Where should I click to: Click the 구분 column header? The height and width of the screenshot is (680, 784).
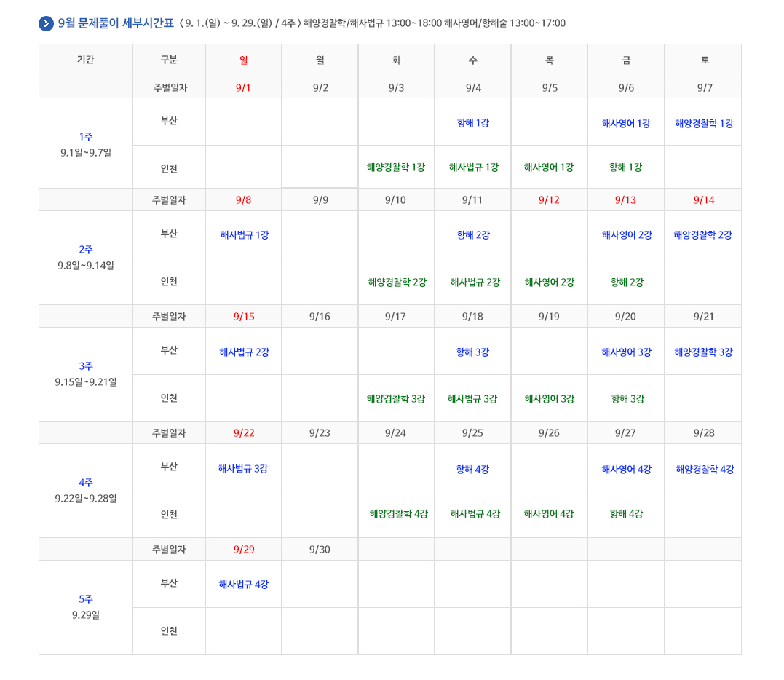(169, 60)
